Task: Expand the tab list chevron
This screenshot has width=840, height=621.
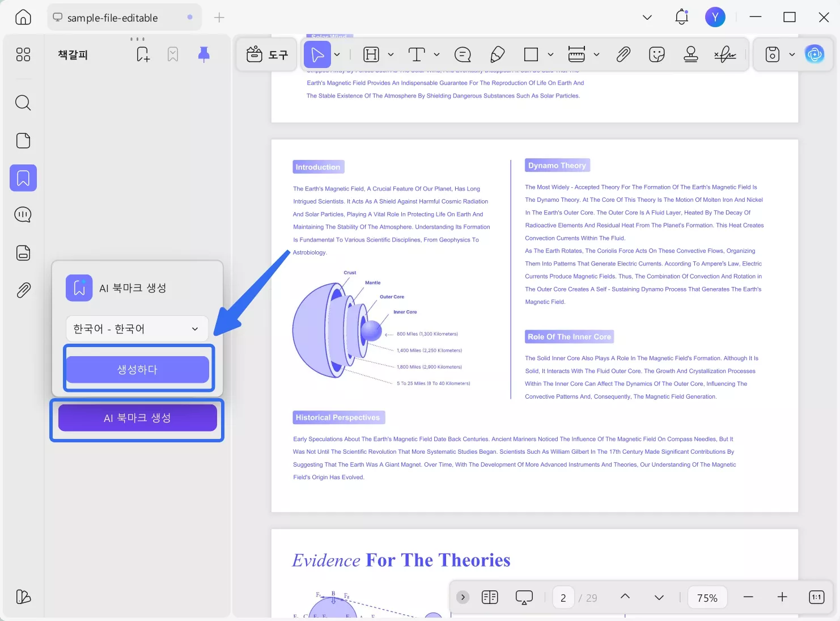Action: [x=647, y=18]
